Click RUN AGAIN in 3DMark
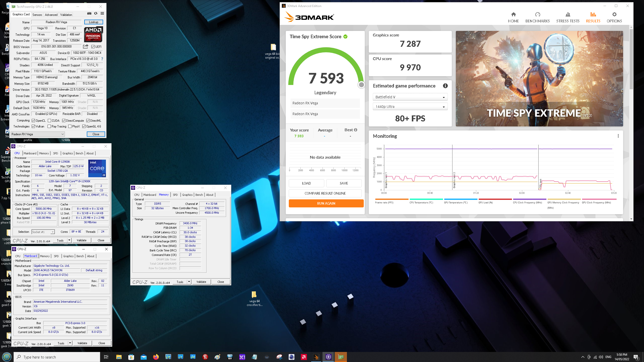Image resolution: width=644 pixels, height=362 pixels. point(326,203)
